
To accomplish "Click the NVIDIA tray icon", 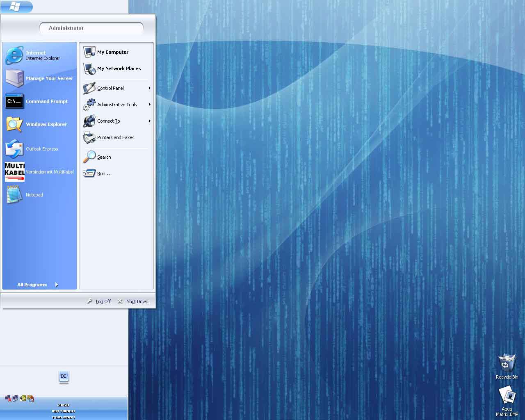I will (23, 398).
